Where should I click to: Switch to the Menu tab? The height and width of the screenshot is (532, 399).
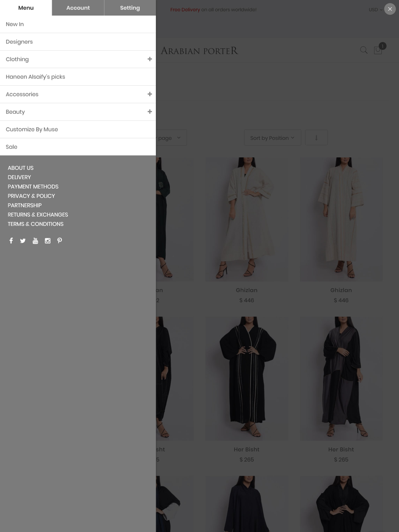[26, 8]
